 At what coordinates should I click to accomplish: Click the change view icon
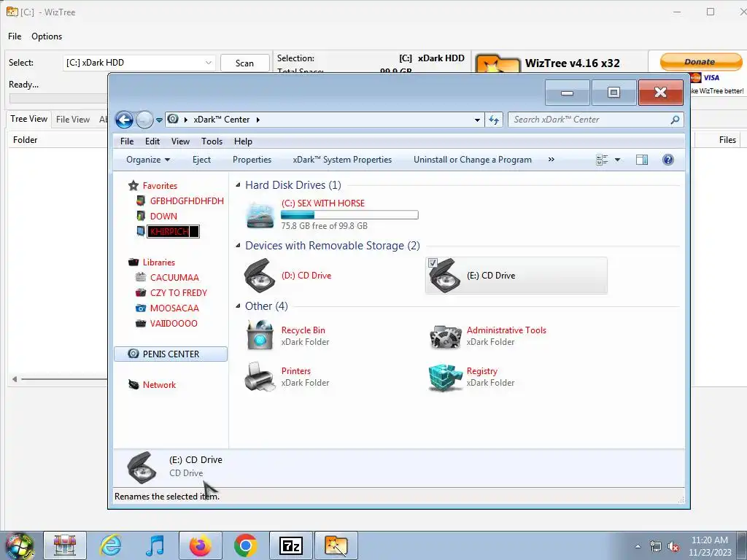602,160
